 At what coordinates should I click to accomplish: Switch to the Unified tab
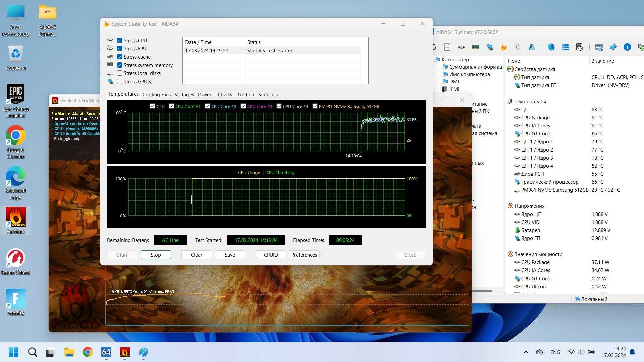pyautogui.click(x=246, y=95)
